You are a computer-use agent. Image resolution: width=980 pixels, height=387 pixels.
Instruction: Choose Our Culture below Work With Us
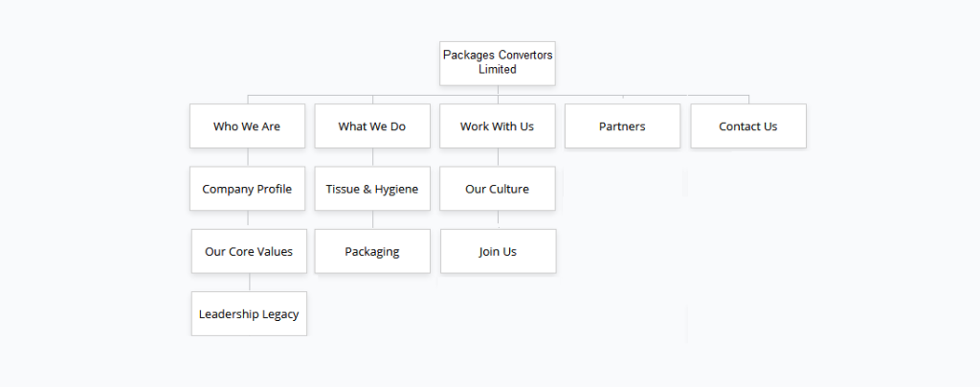(x=498, y=189)
